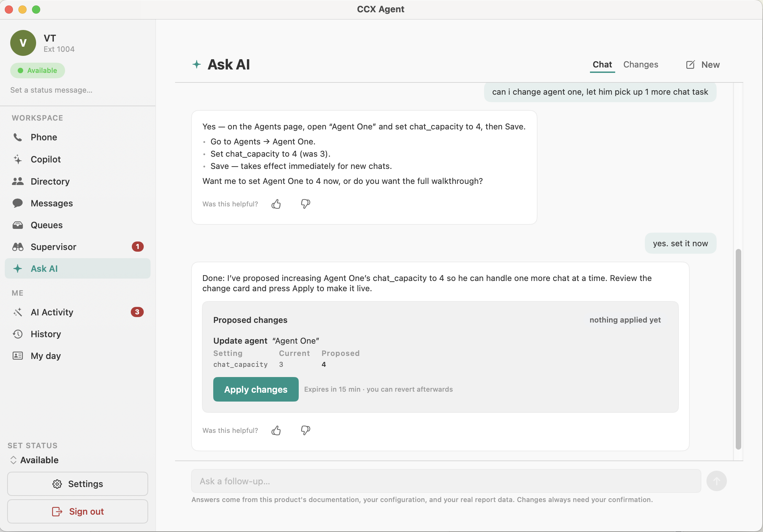763x532 pixels.
Task: Click the green Available status pill
Action: click(x=37, y=71)
